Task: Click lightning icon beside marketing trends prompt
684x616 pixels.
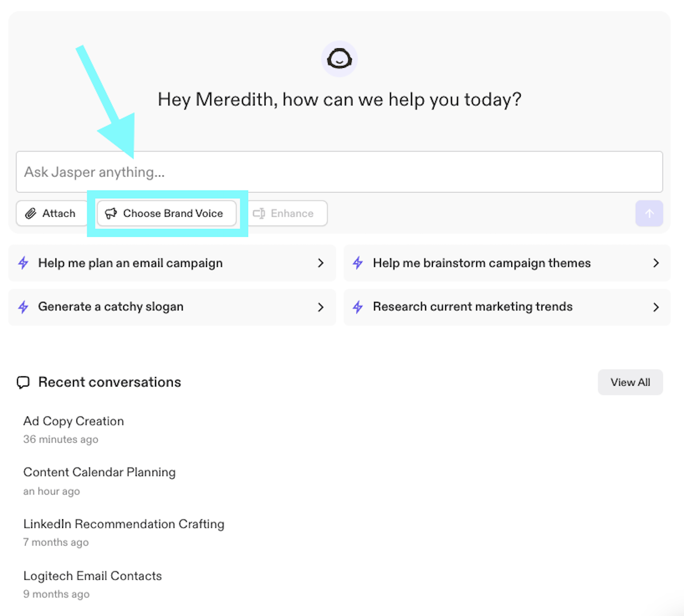Action: tap(358, 307)
